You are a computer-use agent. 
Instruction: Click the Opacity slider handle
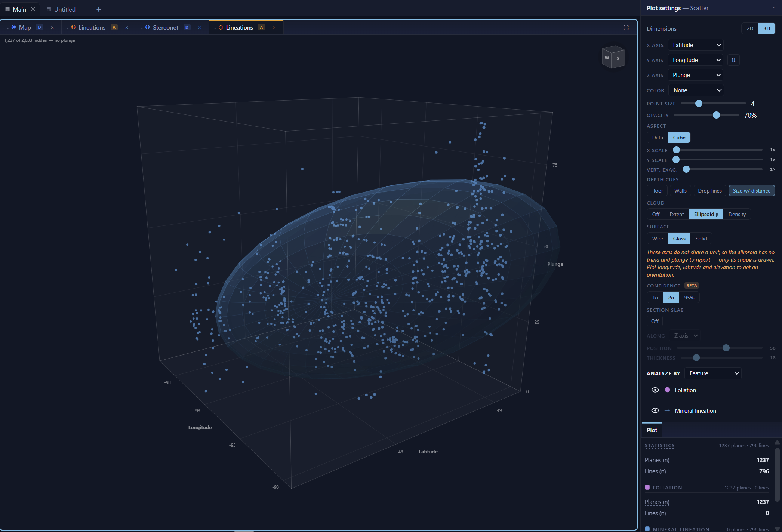click(x=716, y=115)
